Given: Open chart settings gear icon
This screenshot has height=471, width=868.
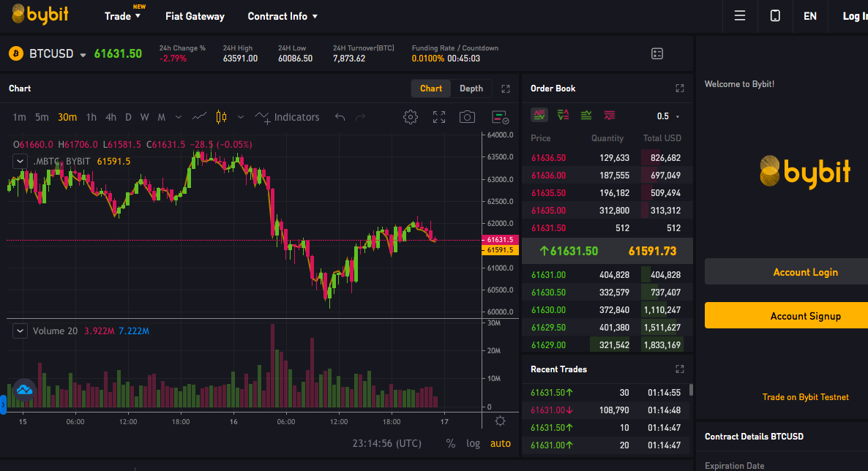Looking at the screenshot, I should tap(410, 117).
